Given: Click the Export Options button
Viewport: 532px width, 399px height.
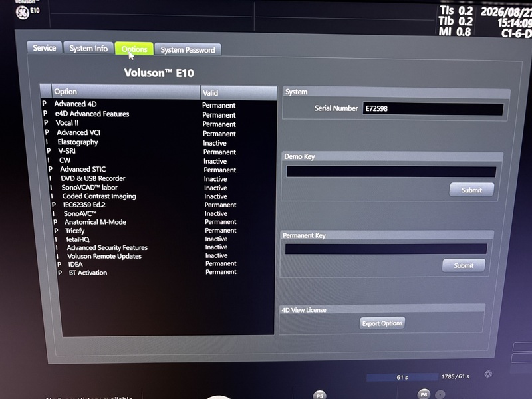Looking at the screenshot, I should click(x=382, y=323).
